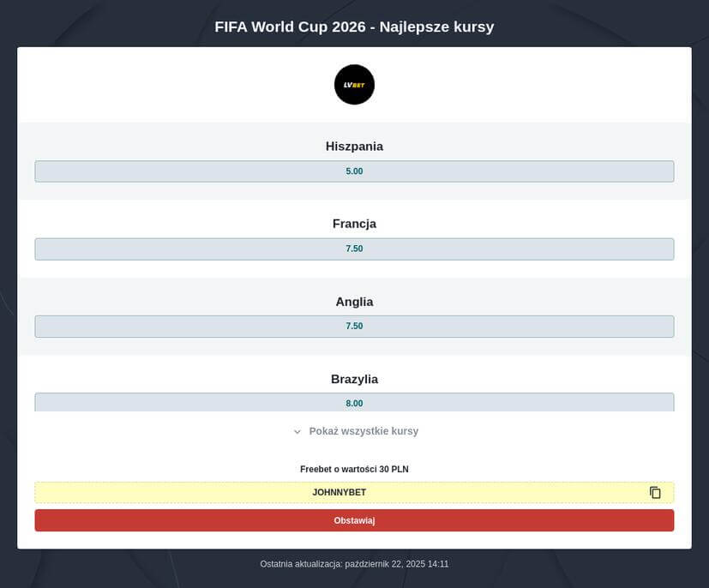Copy the JOHNNYBET promo code
This screenshot has height=588, width=709.
point(655,493)
